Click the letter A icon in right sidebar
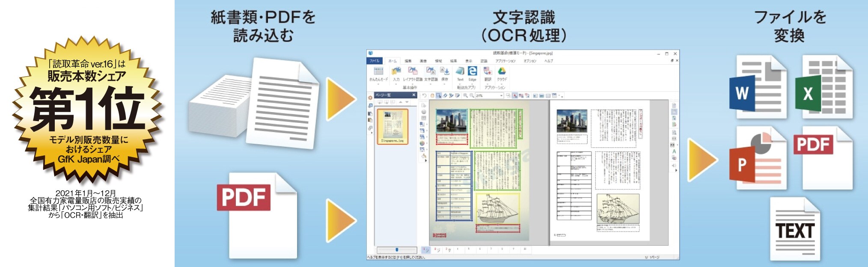The height and width of the screenshot is (267, 868). [x=674, y=151]
